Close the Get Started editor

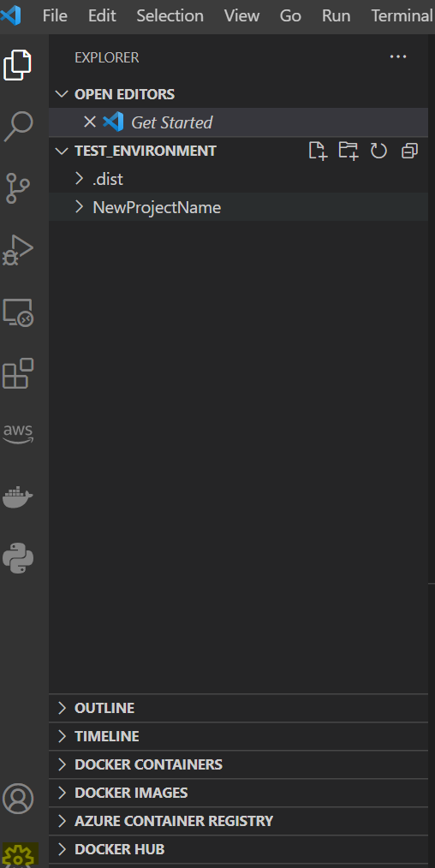90,122
